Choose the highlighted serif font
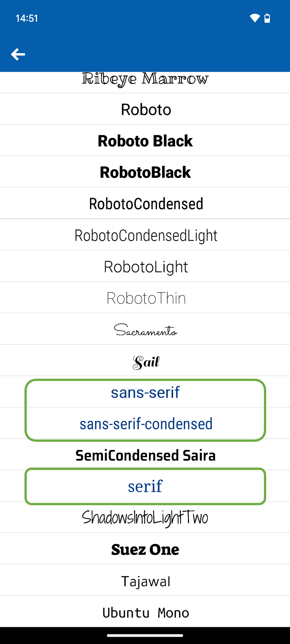The width and height of the screenshot is (290, 644). coord(145,486)
